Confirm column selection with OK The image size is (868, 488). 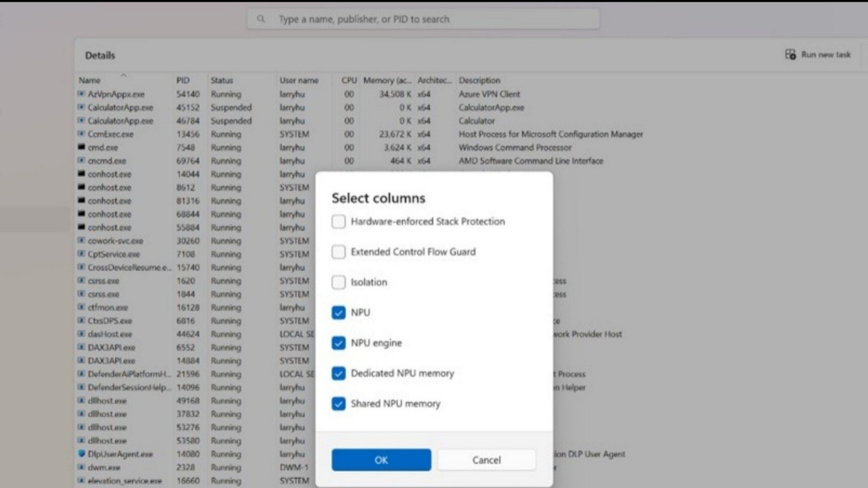click(381, 460)
